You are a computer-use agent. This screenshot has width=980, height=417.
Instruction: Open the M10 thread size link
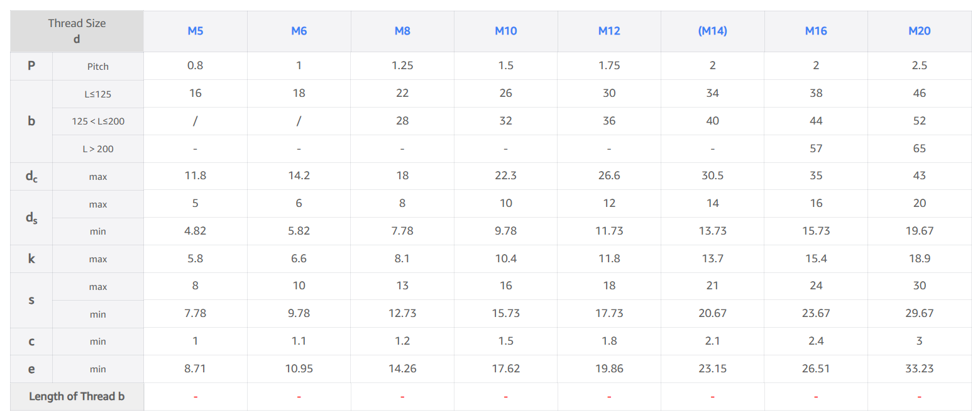click(505, 31)
